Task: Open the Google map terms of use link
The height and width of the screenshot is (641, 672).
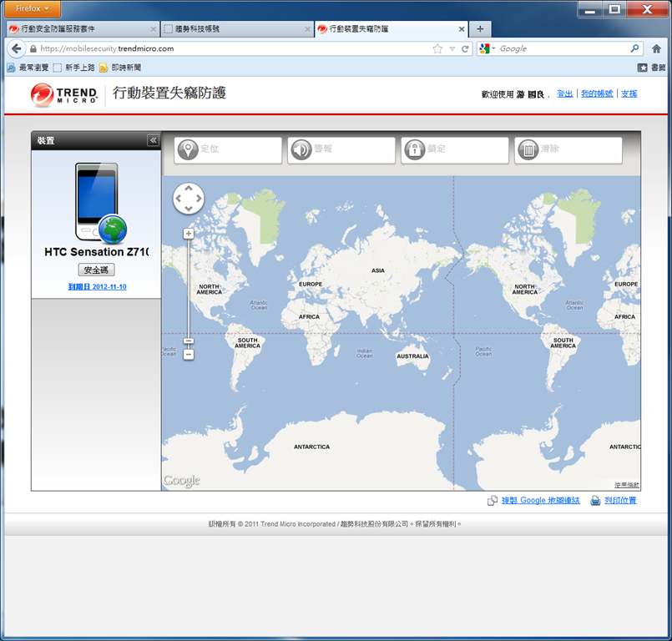Action: click(627, 485)
